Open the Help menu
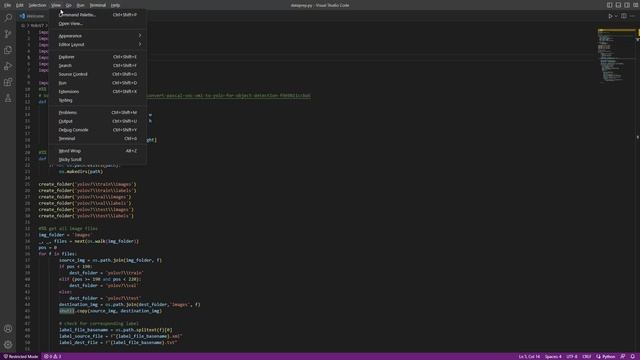Viewport: 640px width, 360px height. 116,5
